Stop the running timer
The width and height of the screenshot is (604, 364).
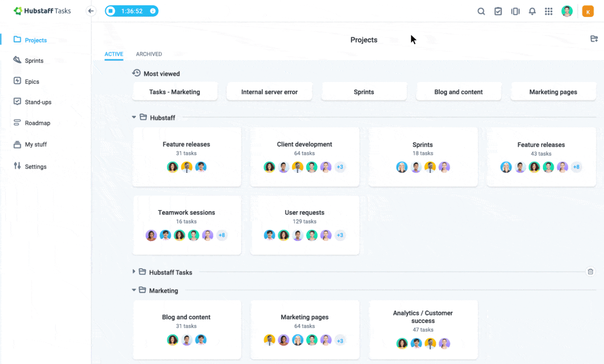111,11
